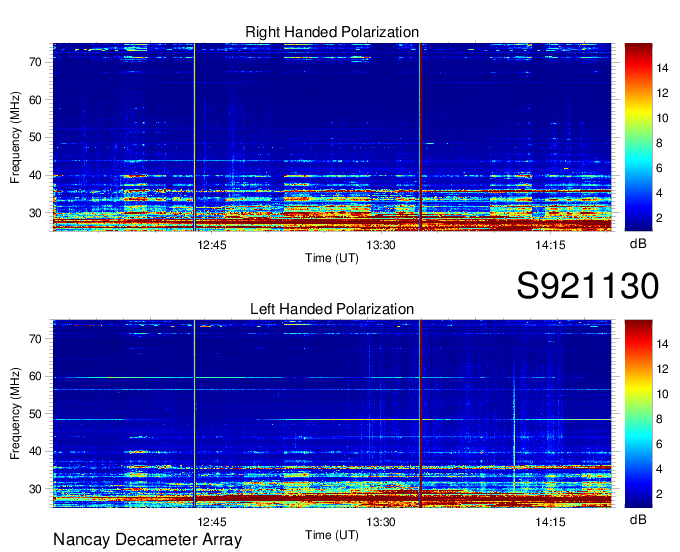
Task: Select the 8 dB mark on Left Handed color scale
Action: [659, 419]
